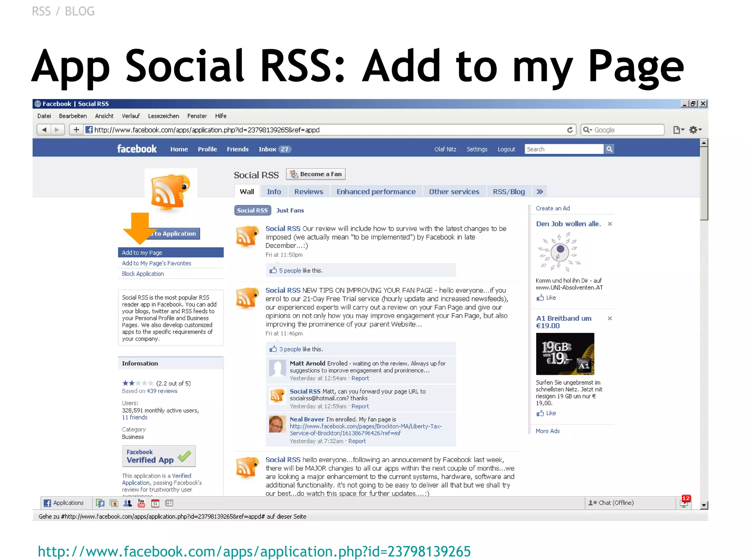This screenshot has width=747, height=560.
Task: Click the notes bookmark icon in bottom bar
Action: pyautogui.click(x=169, y=503)
